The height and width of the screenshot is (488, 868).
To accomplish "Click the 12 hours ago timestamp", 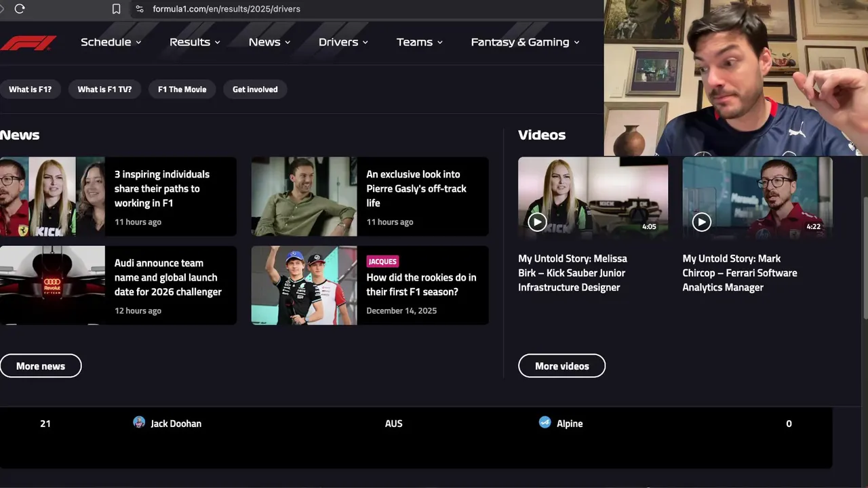I will 138,311.
